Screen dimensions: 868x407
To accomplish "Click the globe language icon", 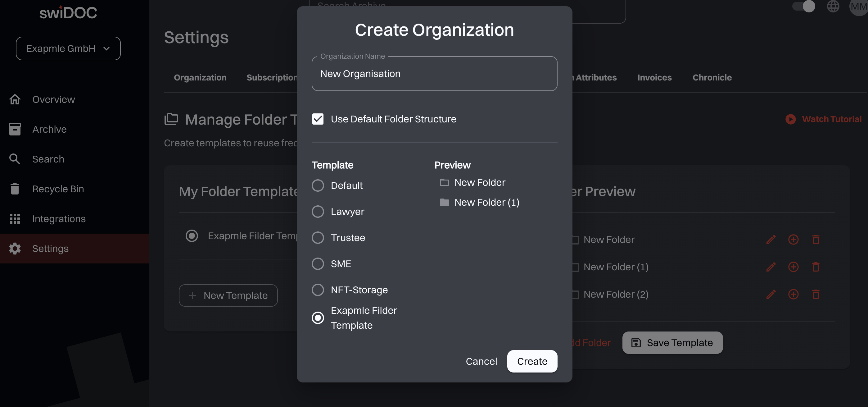I will 833,7.
